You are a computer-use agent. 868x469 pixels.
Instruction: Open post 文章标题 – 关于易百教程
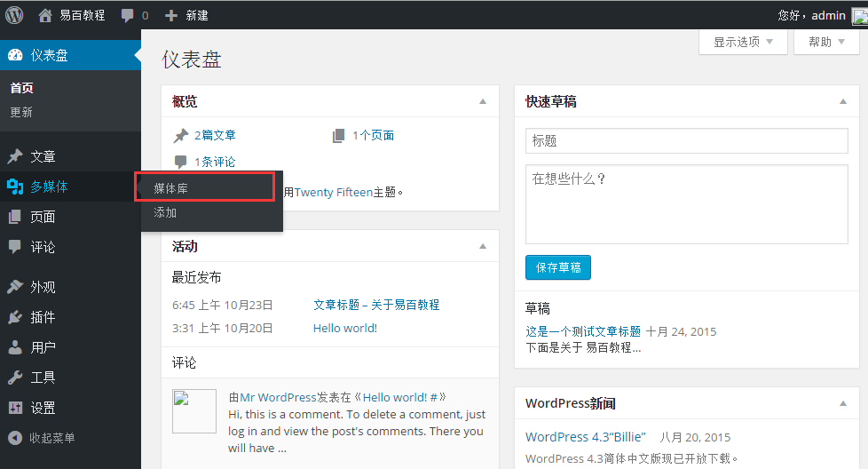(376, 305)
